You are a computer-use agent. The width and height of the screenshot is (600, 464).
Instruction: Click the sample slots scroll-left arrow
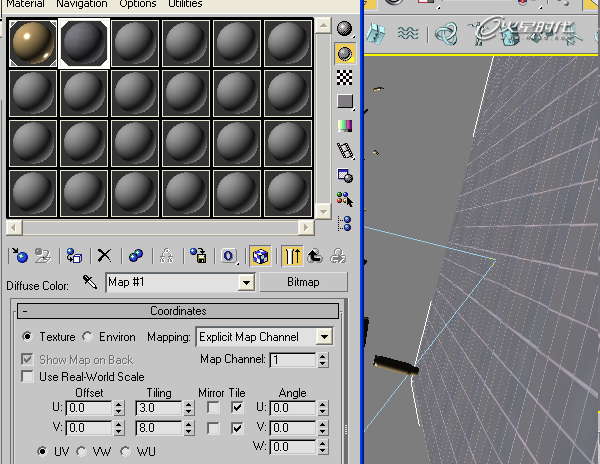[14, 228]
